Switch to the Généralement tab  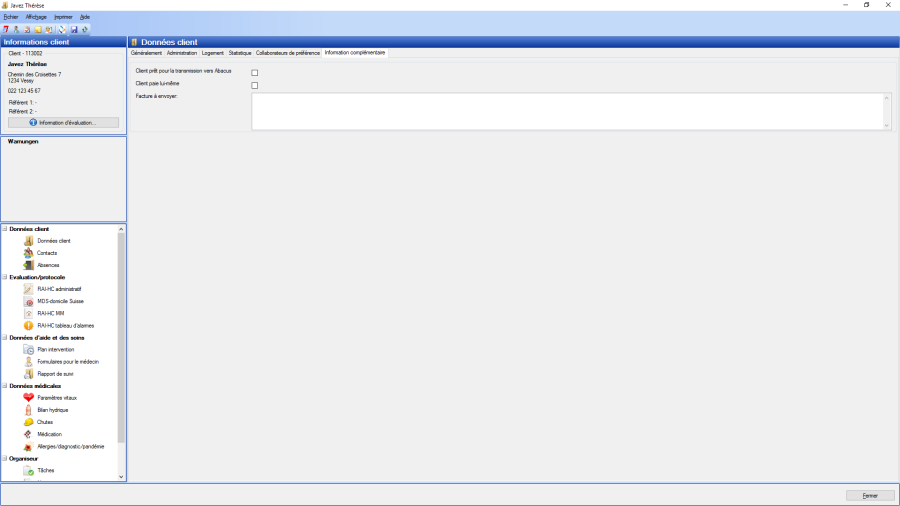(146, 53)
